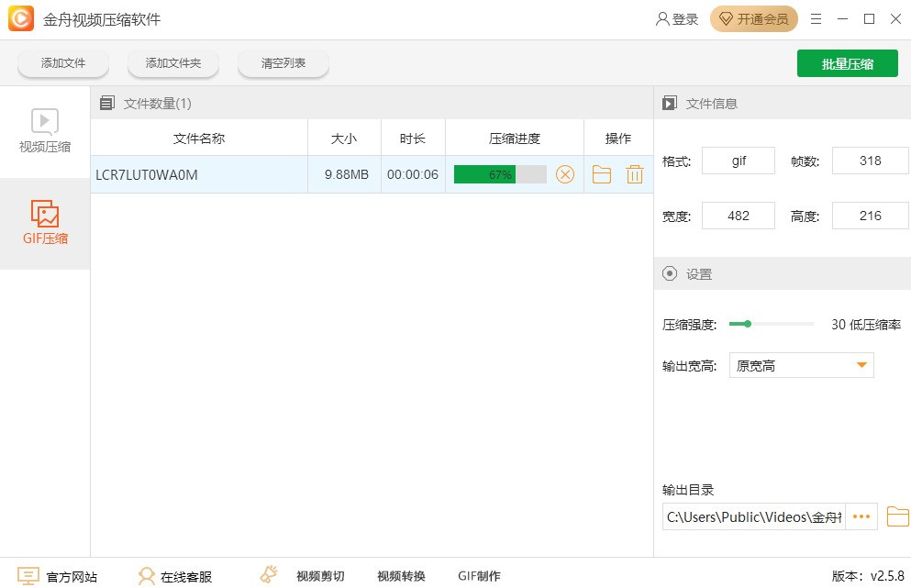Maximize the application window
Viewport: 911px width, 588px height.
coord(869,19)
